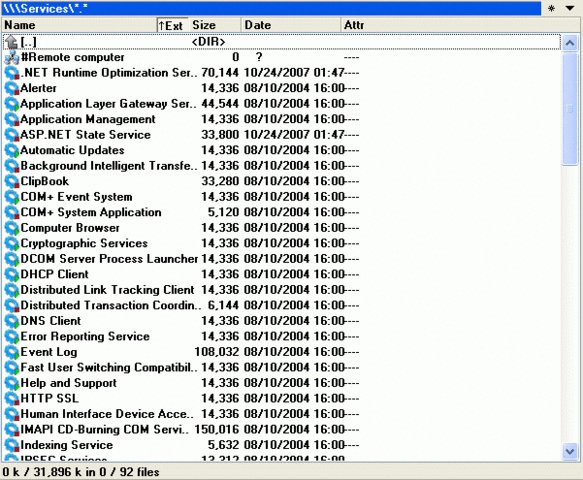Click the DNS Client service icon
The width and height of the screenshot is (583, 480).
pos(12,321)
